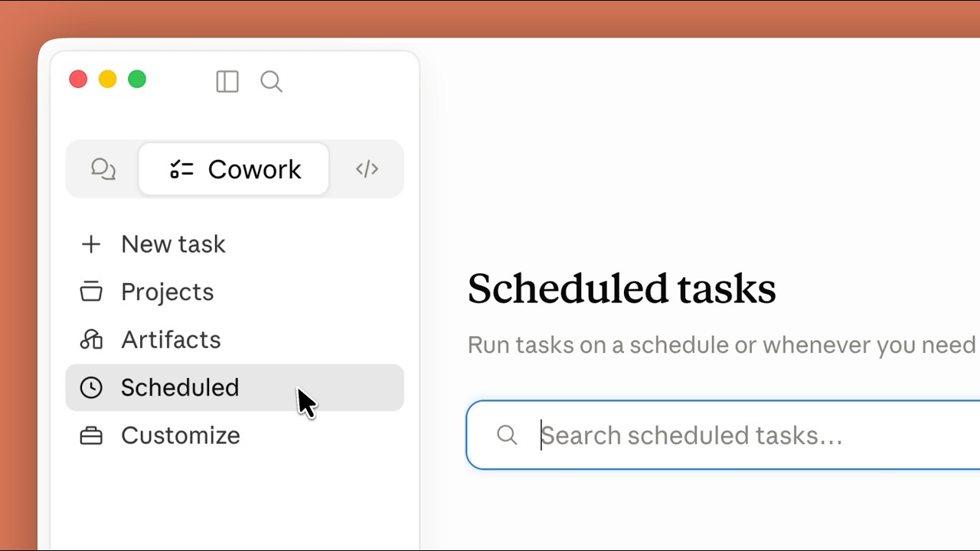Focus the Search scheduled tasks field
This screenshot has height=551, width=980.
pyautogui.click(x=723, y=435)
